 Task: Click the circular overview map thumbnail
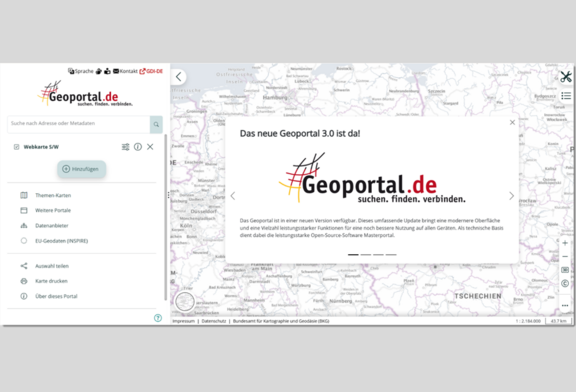(185, 302)
